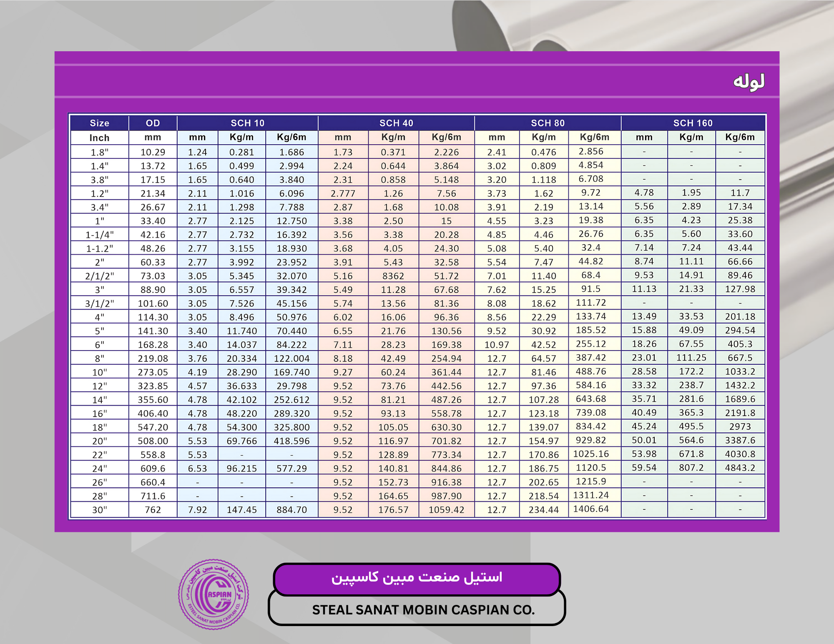Select the SCH 10 column header
This screenshot has width=834, height=644.
pyautogui.click(x=247, y=123)
